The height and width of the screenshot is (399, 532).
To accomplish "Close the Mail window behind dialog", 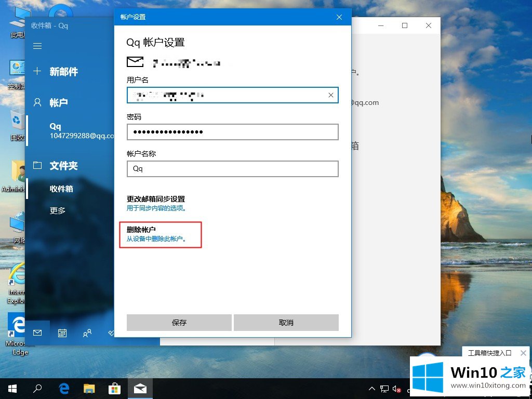I will tap(429, 25).
